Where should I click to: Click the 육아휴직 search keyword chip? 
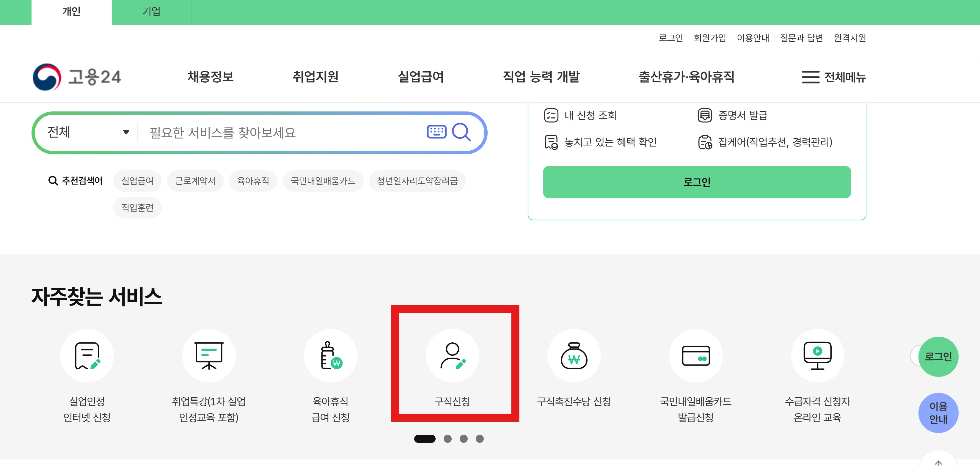253,181
